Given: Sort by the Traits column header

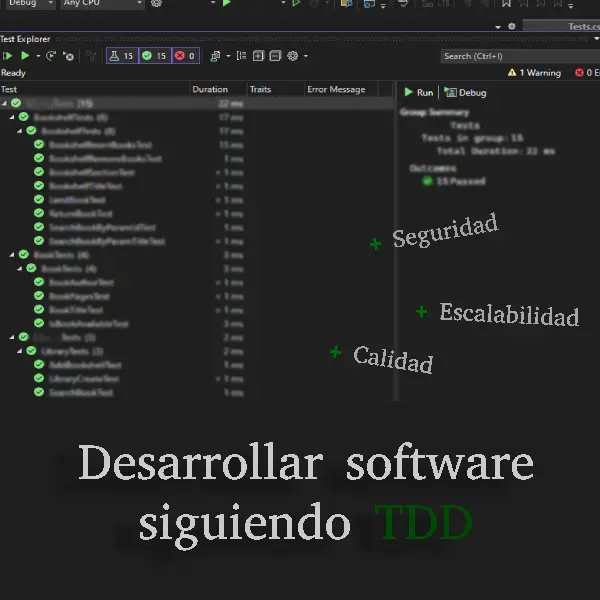Looking at the screenshot, I should click(x=260, y=89).
